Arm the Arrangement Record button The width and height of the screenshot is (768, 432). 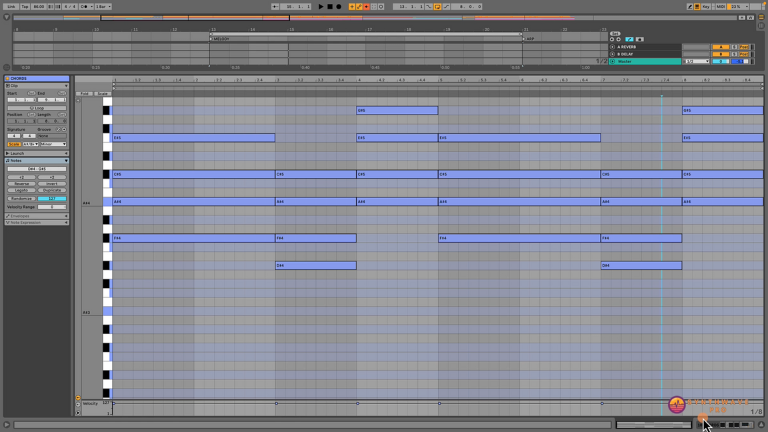338,7
